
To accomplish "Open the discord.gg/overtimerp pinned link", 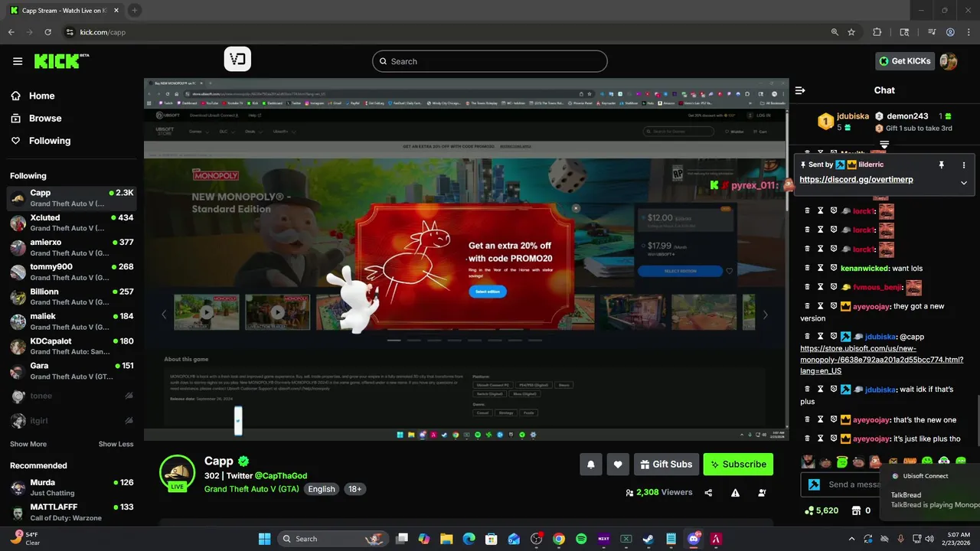I will click(x=856, y=180).
